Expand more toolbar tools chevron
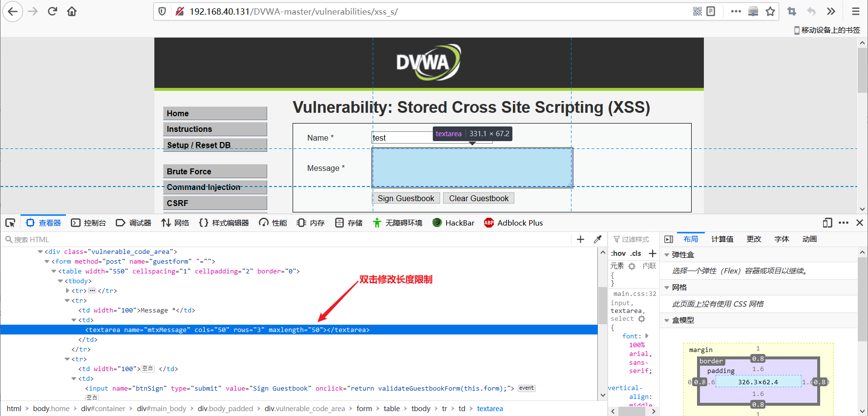 (831, 11)
